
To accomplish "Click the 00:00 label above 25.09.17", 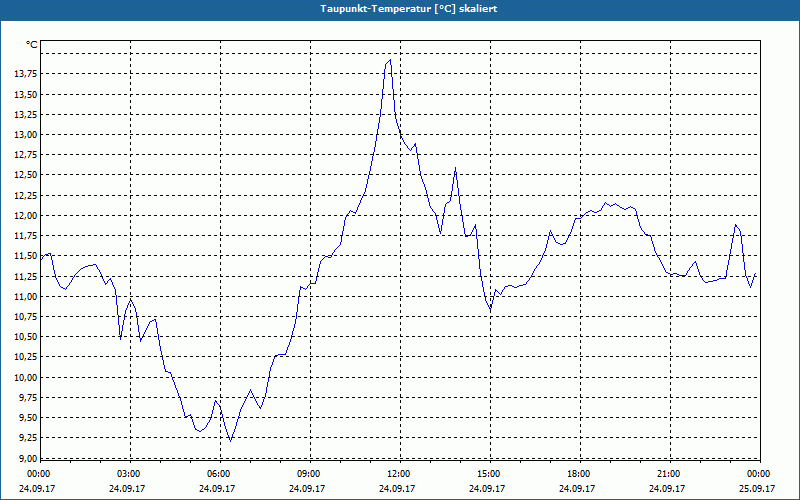I will 759,474.
